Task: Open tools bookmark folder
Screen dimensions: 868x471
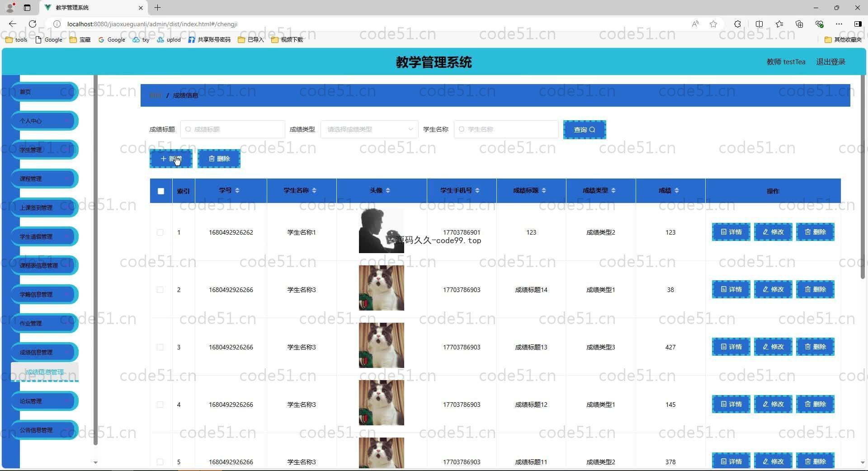Action: (x=16, y=40)
